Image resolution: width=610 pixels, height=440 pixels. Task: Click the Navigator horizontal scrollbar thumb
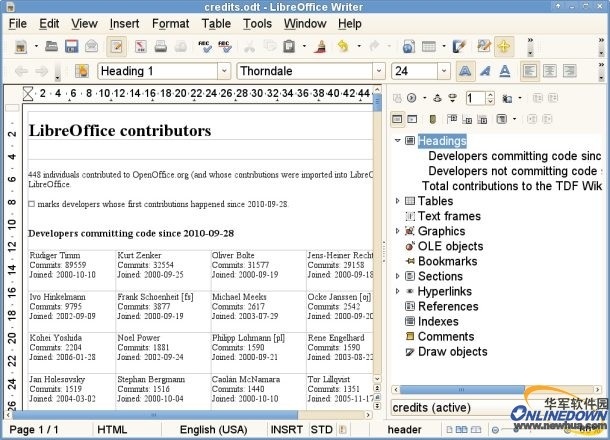pyautogui.click(x=462, y=389)
